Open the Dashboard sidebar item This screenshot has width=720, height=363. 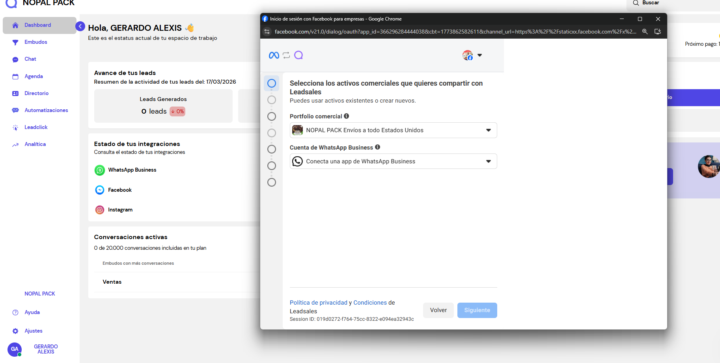click(x=39, y=25)
